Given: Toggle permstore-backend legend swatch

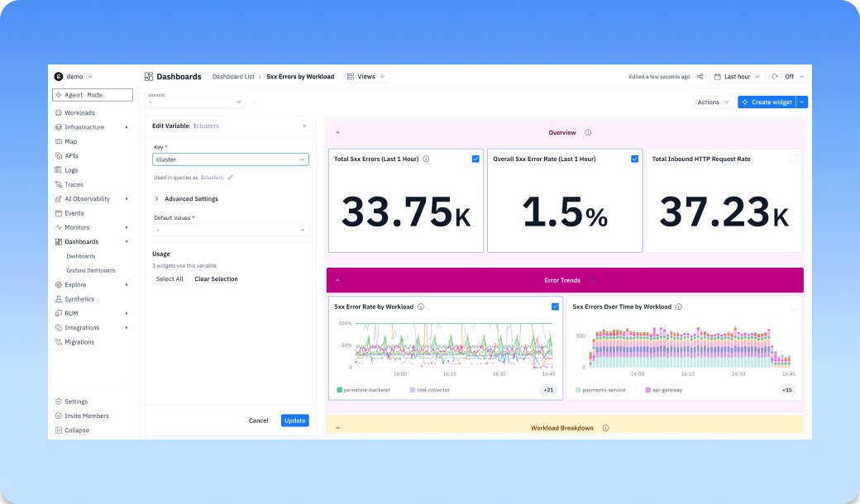Looking at the screenshot, I should click(x=340, y=390).
